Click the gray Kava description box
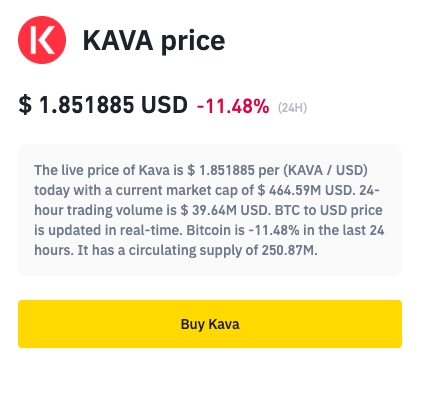This screenshot has width=447, height=393. 210,210
